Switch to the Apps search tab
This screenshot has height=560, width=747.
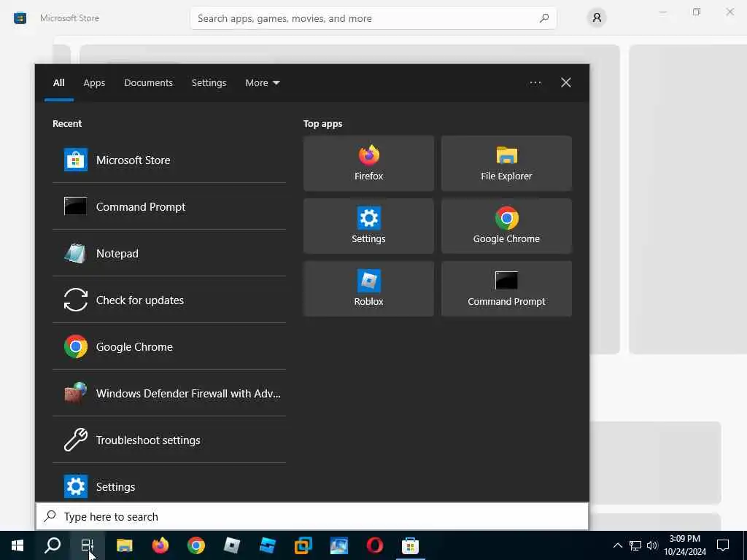[x=94, y=83]
